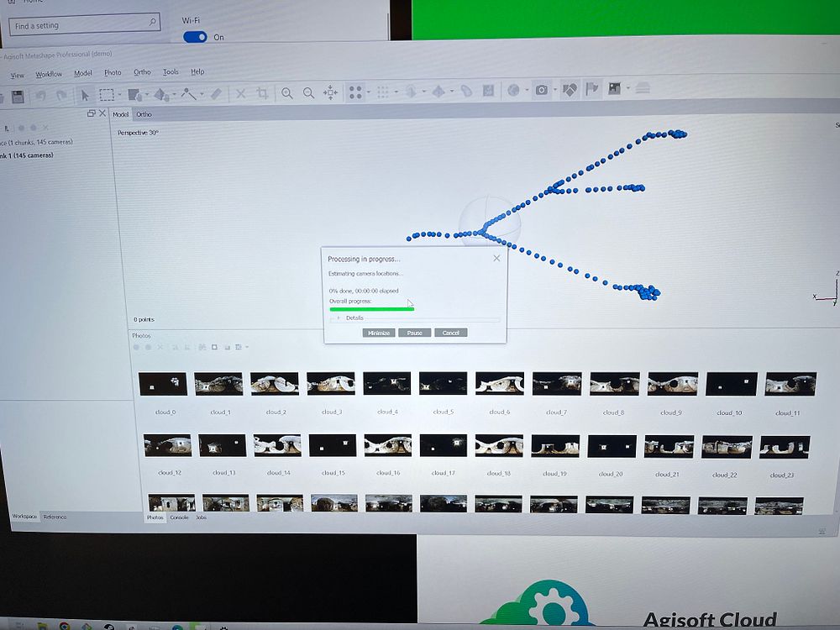Select the cloud_11 photo thumbnail
Image resolution: width=840 pixels, height=630 pixels.
pos(790,384)
